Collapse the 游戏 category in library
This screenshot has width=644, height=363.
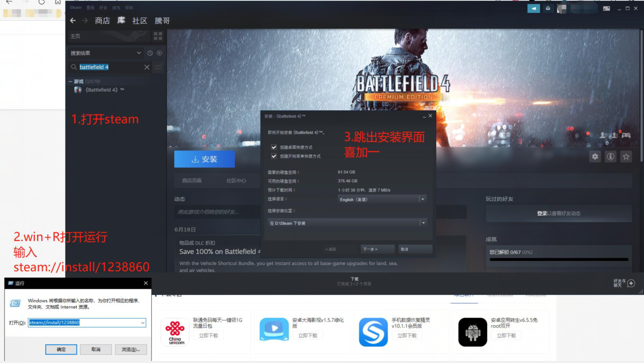71,82
